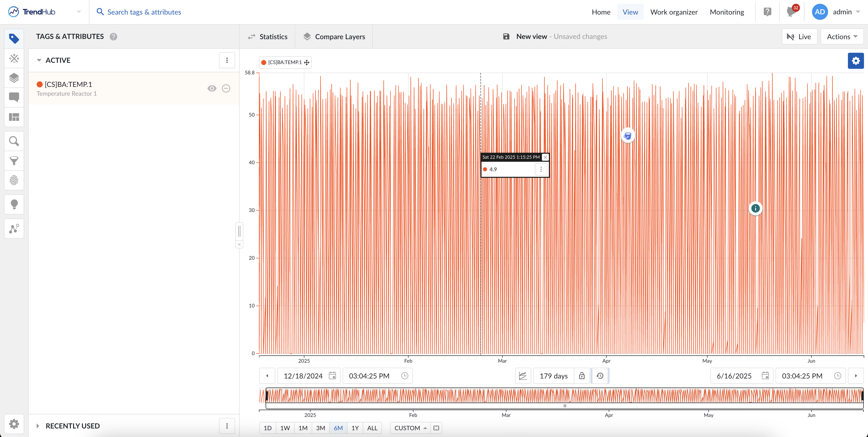Open the Compare Layers button

[334, 37]
